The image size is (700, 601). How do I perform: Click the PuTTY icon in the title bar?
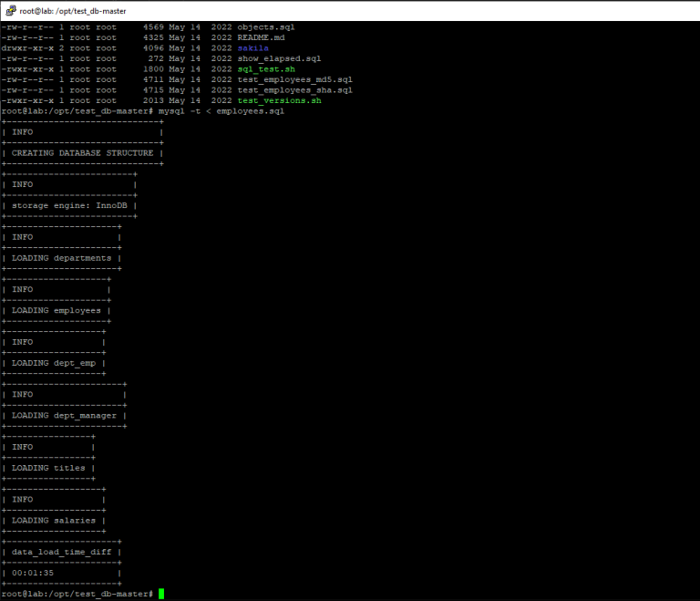[9, 10]
